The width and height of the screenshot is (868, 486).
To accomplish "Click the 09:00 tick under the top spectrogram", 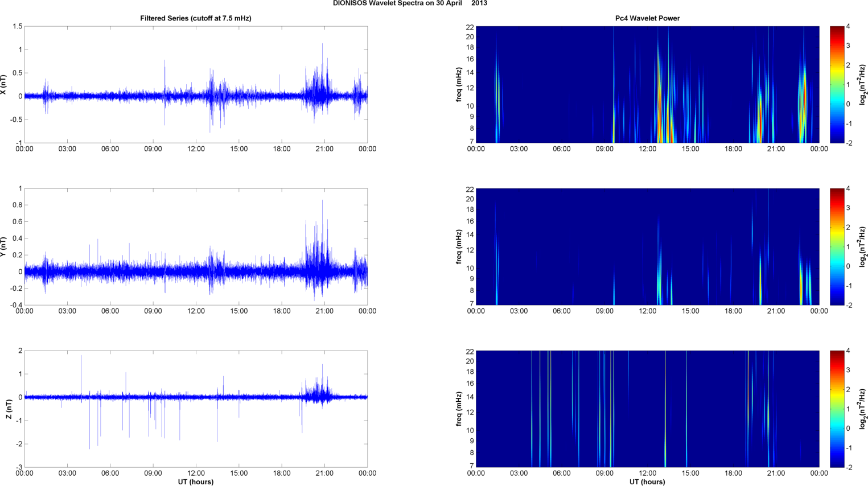I will pyautogui.click(x=604, y=149).
